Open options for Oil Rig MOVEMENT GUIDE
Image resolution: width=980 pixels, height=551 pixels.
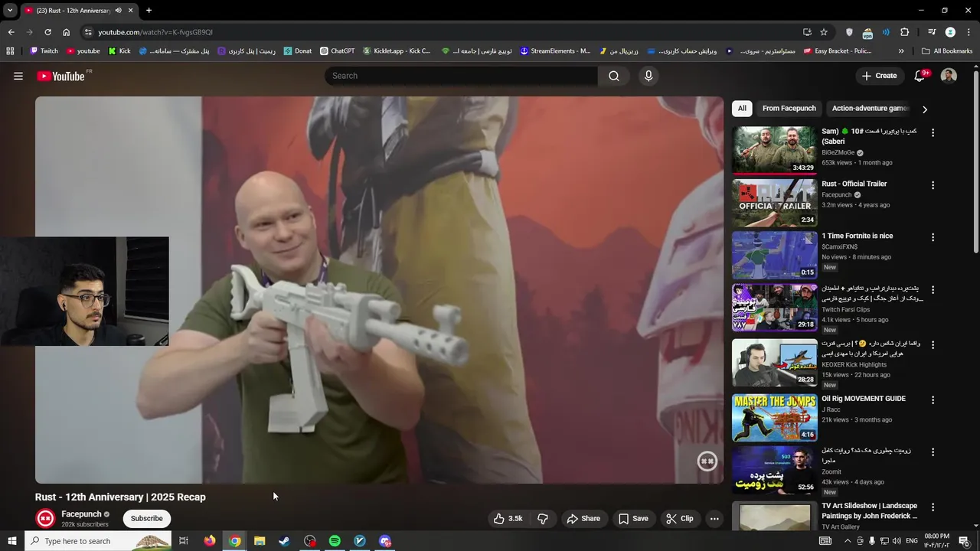tap(933, 400)
